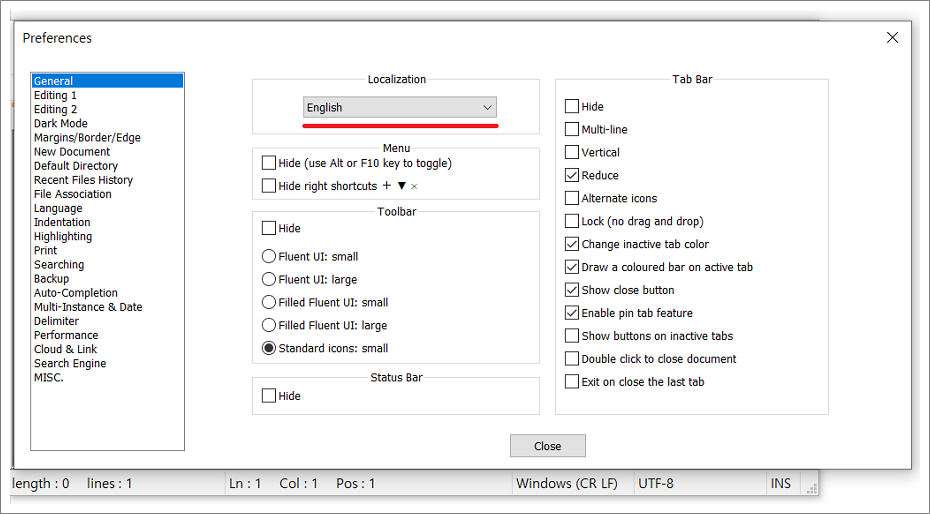The image size is (930, 514).
Task: Select Standard icons: small radio button
Action: 269,348
